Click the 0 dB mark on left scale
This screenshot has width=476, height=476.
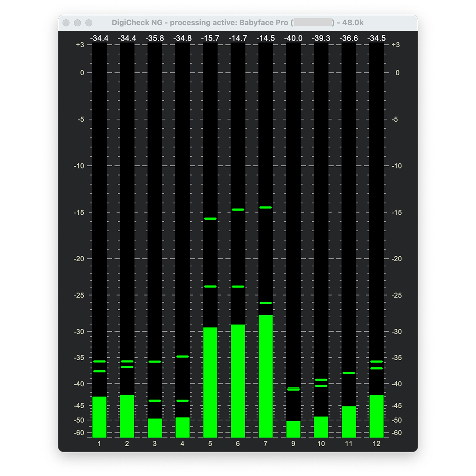pos(82,73)
